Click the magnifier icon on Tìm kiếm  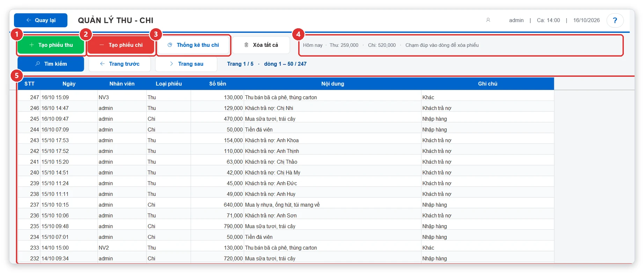(38, 64)
